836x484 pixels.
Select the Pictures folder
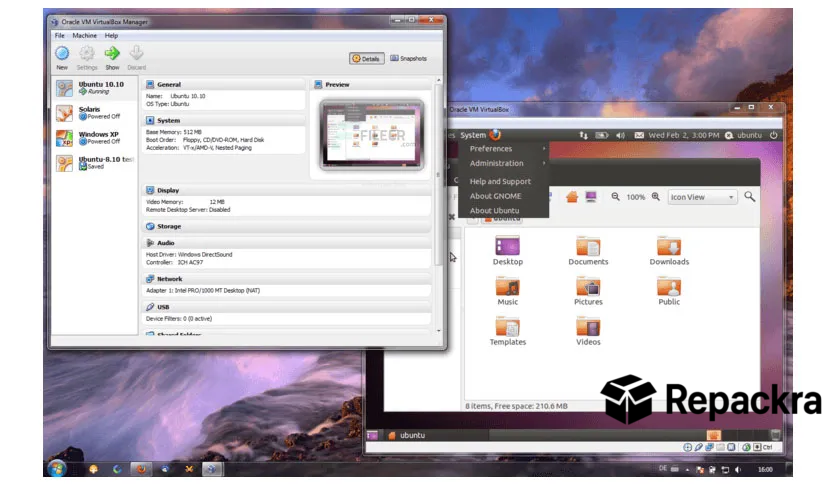(x=588, y=291)
